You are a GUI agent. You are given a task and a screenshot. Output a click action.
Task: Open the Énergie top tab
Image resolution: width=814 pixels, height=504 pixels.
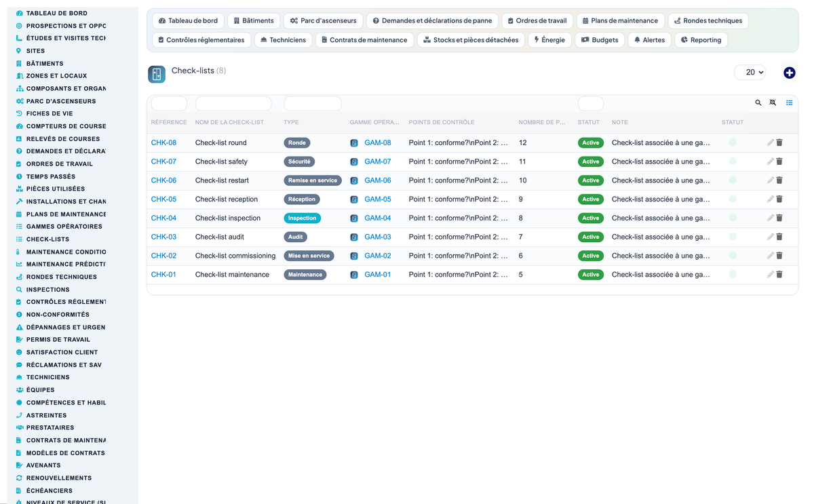549,40
